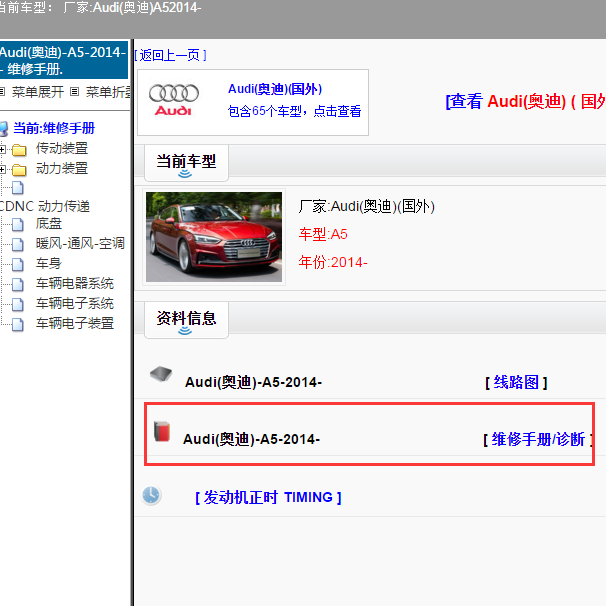The width and height of the screenshot is (606, 606).
Task: Click the document icon beside 暖风-通风-空调
Action: pyautogui.click(x=18, y=244)
